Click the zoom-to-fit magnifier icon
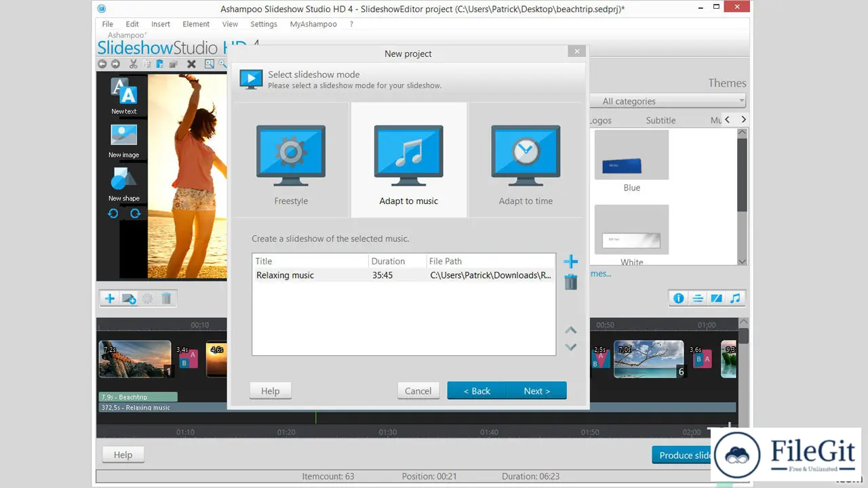Image resolution: width=868 pixels, height=488 pixels. [x=210, y=64]
